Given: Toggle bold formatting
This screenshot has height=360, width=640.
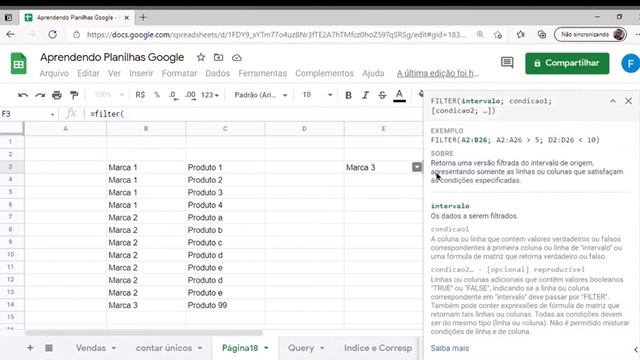Looking at the screenshot, I should (348, 95).
